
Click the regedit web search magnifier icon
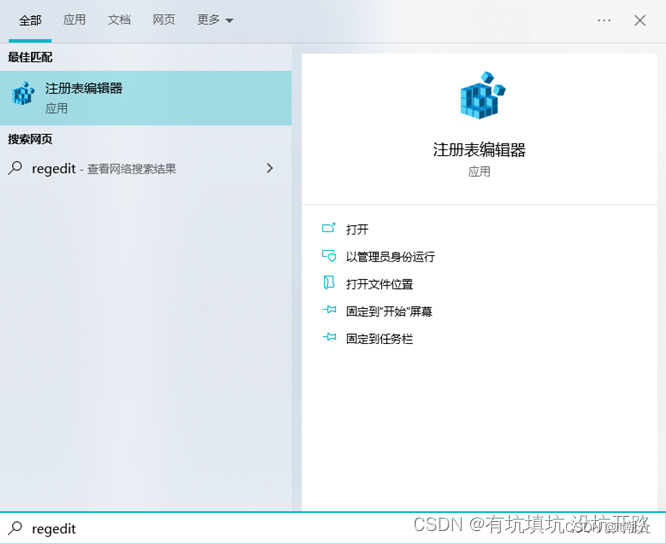[15, 168]
